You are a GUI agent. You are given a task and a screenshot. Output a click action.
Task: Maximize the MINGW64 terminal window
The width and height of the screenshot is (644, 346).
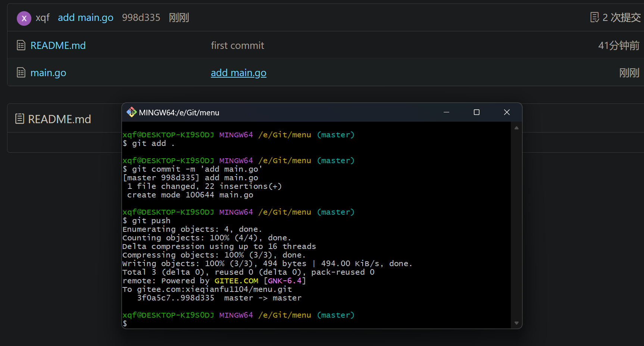click(x=476, y=112)
